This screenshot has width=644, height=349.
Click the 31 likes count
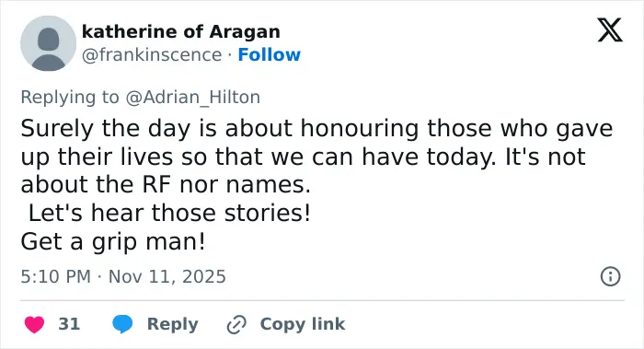point(69,324)
